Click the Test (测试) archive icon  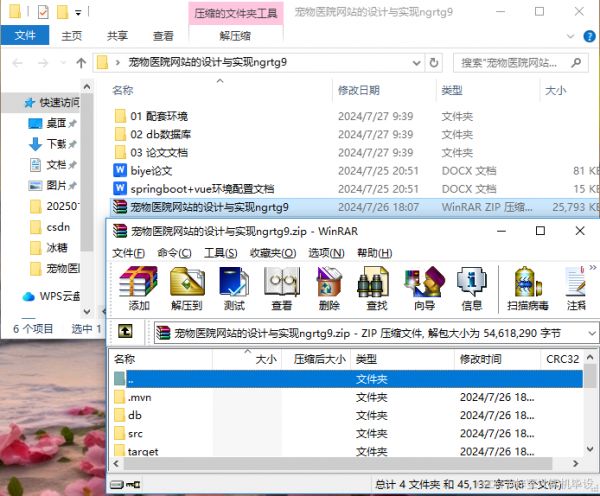coord(234,289)
